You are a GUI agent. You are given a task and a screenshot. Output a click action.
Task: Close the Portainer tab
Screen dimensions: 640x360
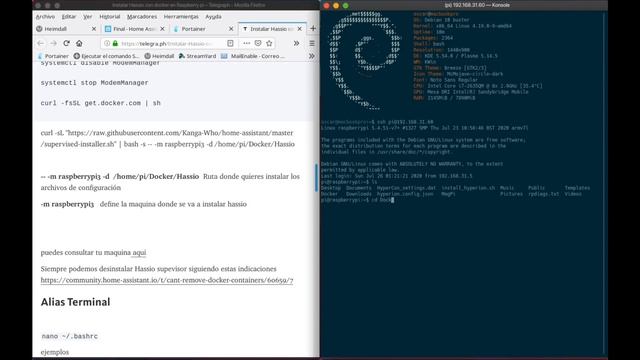231,29
